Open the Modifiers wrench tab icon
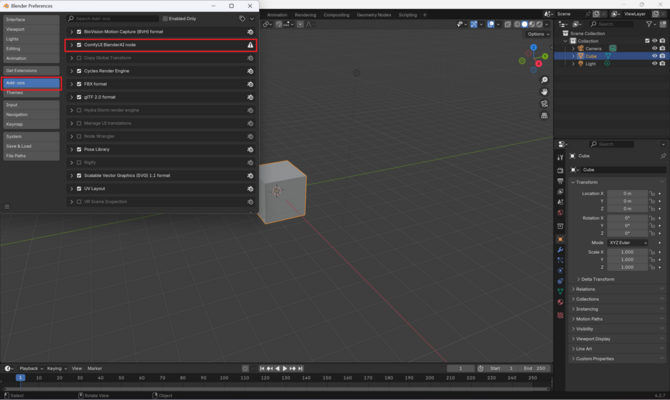This screenshot has width=670, height=400. tap(560, 250)
